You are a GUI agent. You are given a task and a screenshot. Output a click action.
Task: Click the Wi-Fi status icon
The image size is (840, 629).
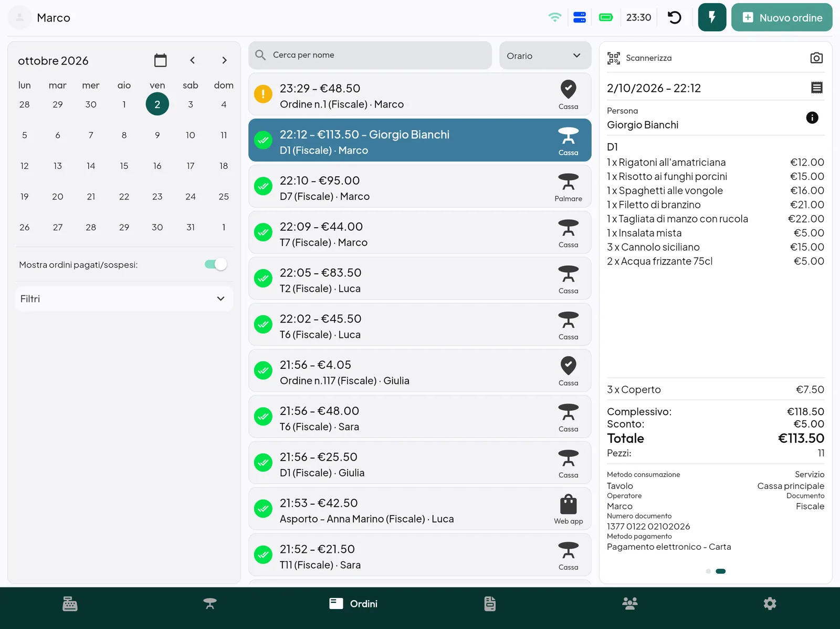pos(555,17)
